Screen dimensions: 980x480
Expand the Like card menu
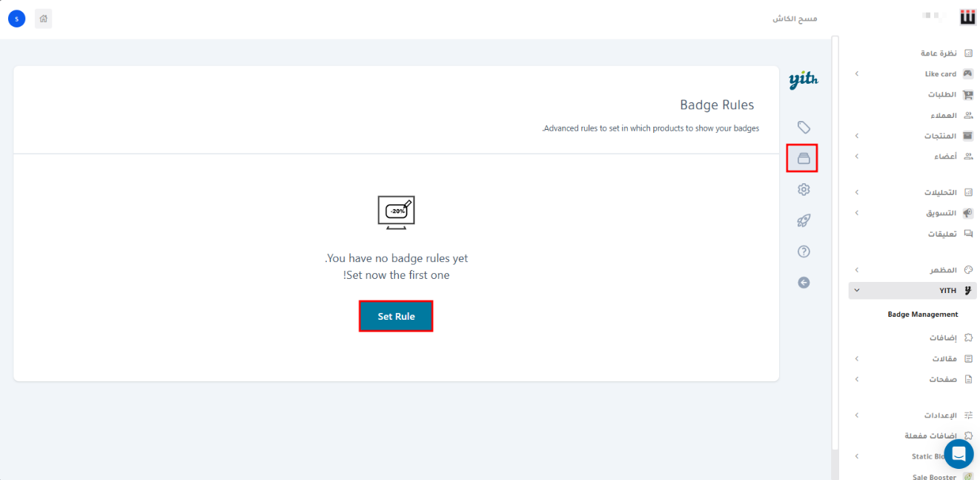coord(941,74)
